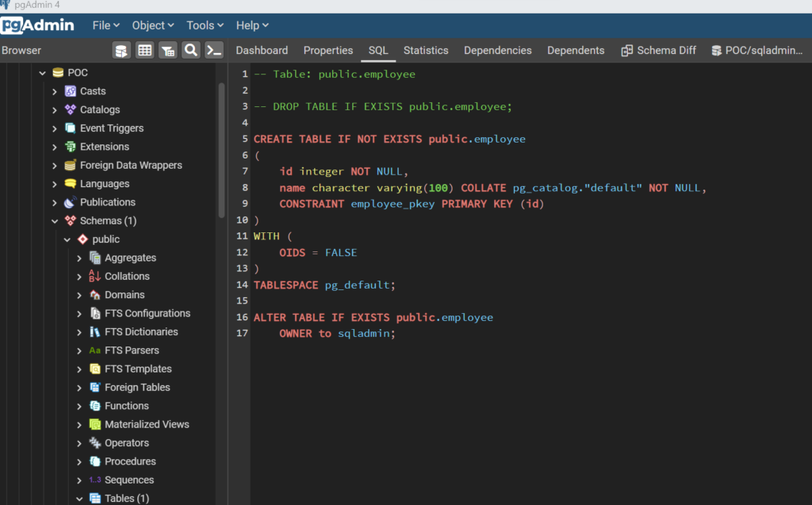
Task: Open the Filtered Rows toolbar icon
Action: point(167,50)
